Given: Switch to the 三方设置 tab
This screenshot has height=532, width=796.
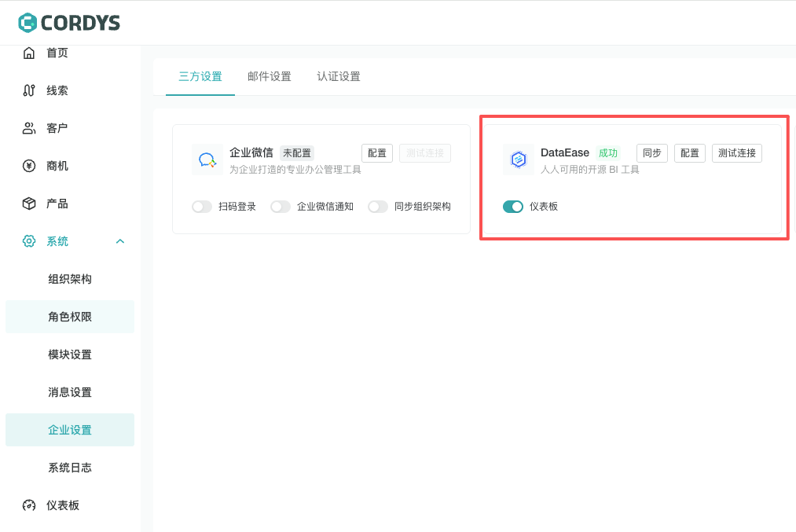Looking at the screenshot, I should (x=200, y=77).
